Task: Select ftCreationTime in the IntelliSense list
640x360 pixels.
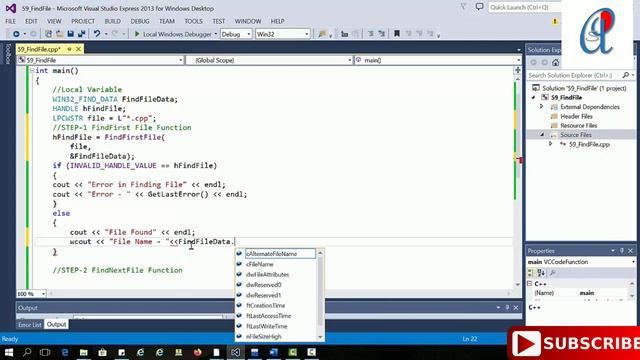Action: pos(265,305)
